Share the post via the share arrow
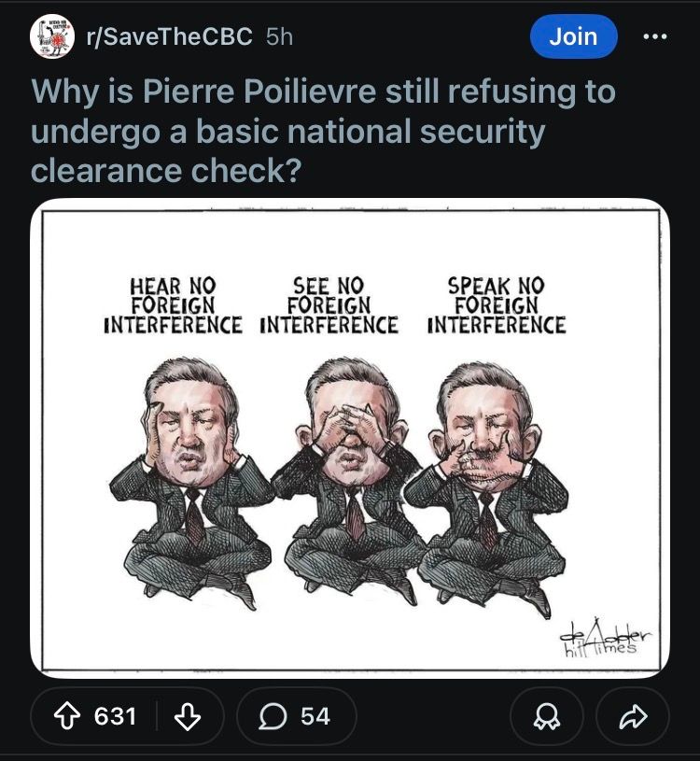700x761 pixels. 632,716
